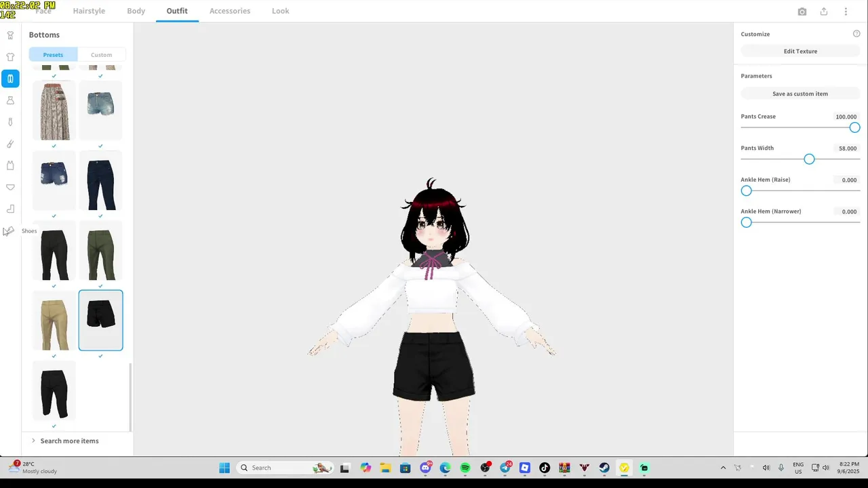Select the highlighted Bottoms pants category icon
Image resolution: width=868 pixels, height=488 pixels.
tap(10, 79)
